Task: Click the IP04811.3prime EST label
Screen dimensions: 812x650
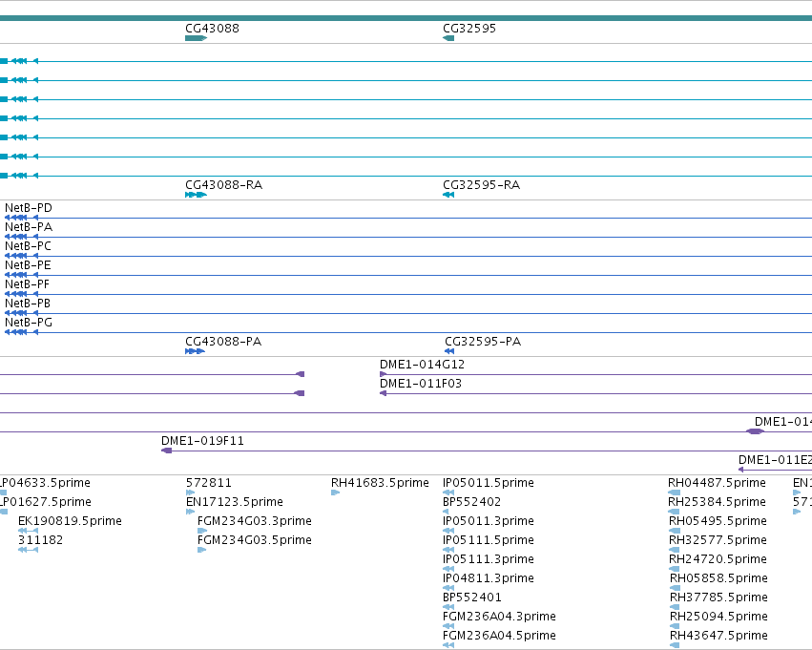Action: (489, 578)
